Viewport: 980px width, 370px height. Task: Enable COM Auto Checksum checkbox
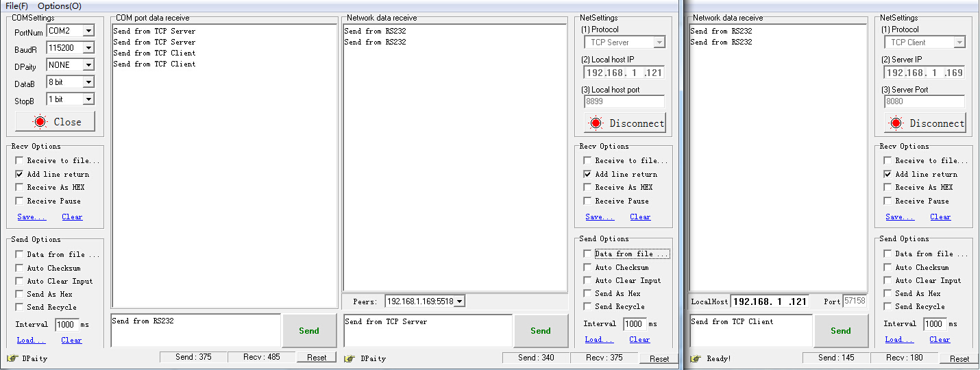(x=19, y=268)
